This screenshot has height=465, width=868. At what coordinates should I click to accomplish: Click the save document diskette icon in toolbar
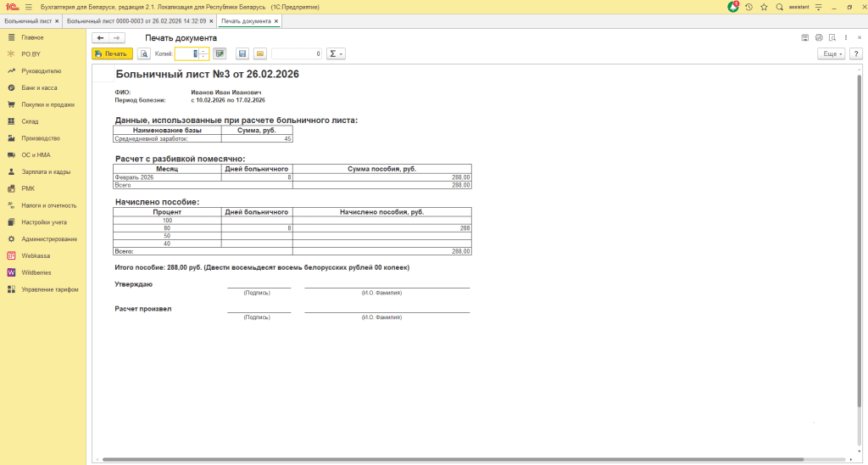tap(242, 53)
